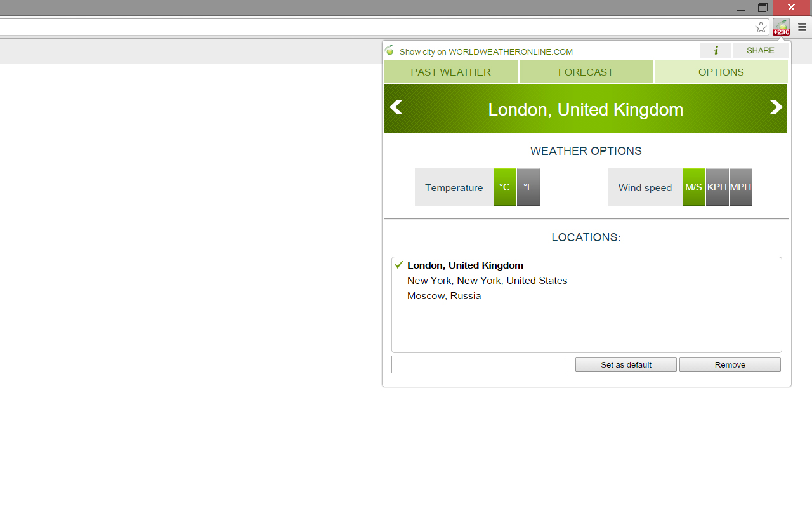Set wind speed to M/S

point(694,187)
